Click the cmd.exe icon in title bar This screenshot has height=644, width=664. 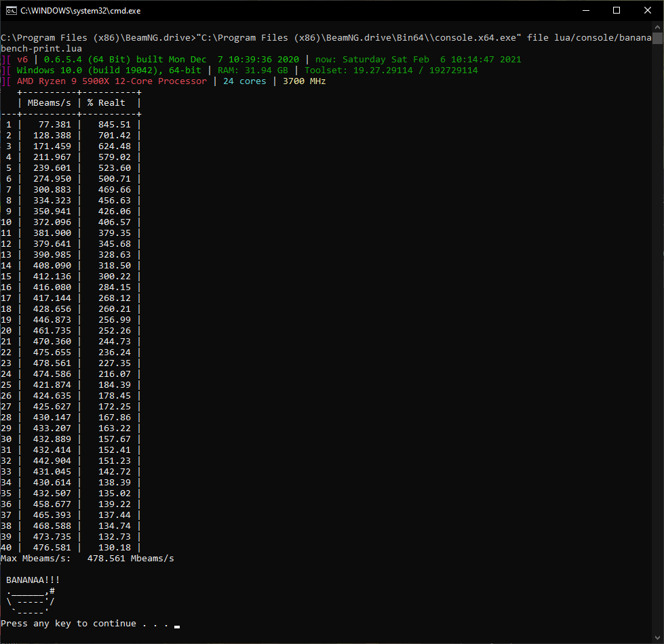[x=12, y=11]
